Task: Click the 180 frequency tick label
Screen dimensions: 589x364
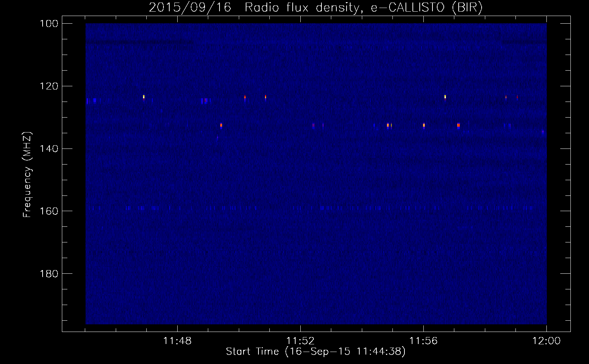Action: pyautogui.click(x=49, y=274)
